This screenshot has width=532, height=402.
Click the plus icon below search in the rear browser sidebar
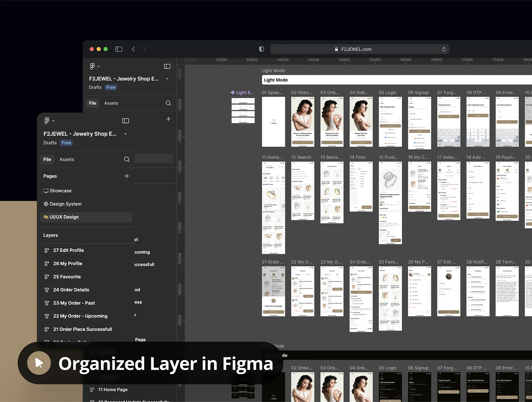click(x=168, y=119)
